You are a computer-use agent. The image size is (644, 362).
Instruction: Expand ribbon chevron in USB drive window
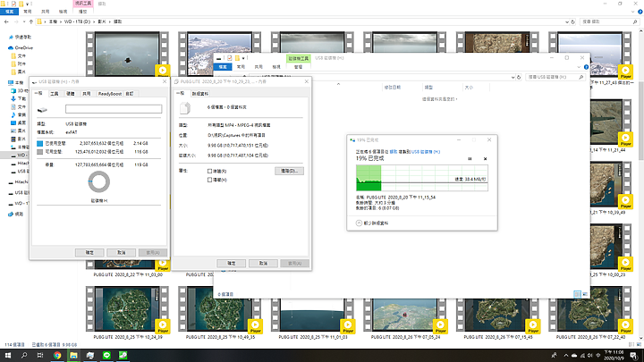(x=579, y=67)
